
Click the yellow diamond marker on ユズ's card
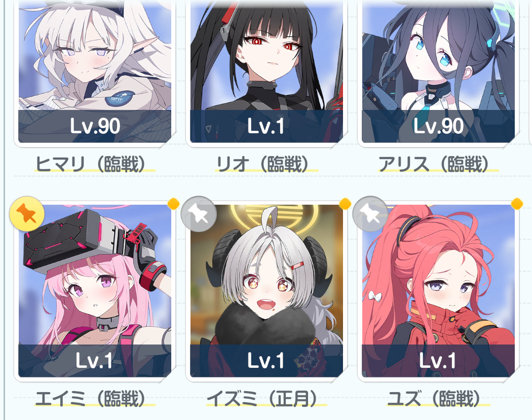click(x=517, y=204)
